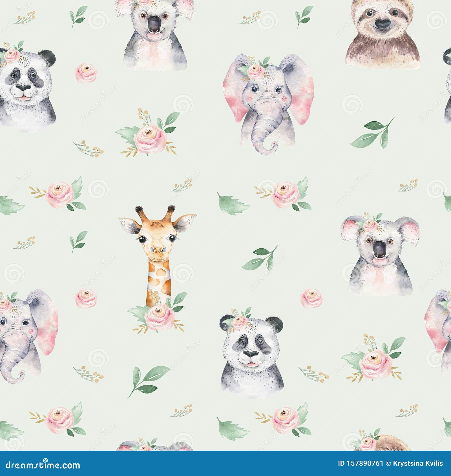The height and width of the screenshot is (476, 451).
Task: Click the Krystsina Kvilis author credit
Action: point(418,464)
